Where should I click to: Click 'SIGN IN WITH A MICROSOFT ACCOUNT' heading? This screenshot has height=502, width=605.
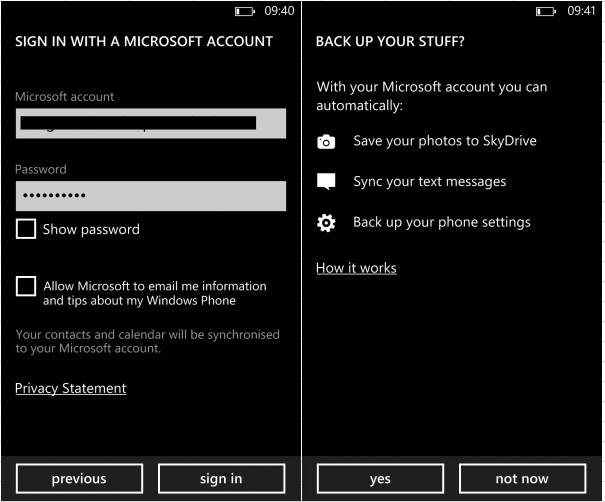pyautogui.click(x=144, y=41)
